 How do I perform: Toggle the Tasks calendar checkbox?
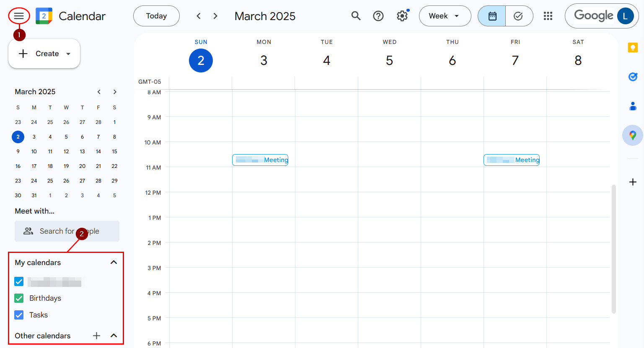click(19, 315)
